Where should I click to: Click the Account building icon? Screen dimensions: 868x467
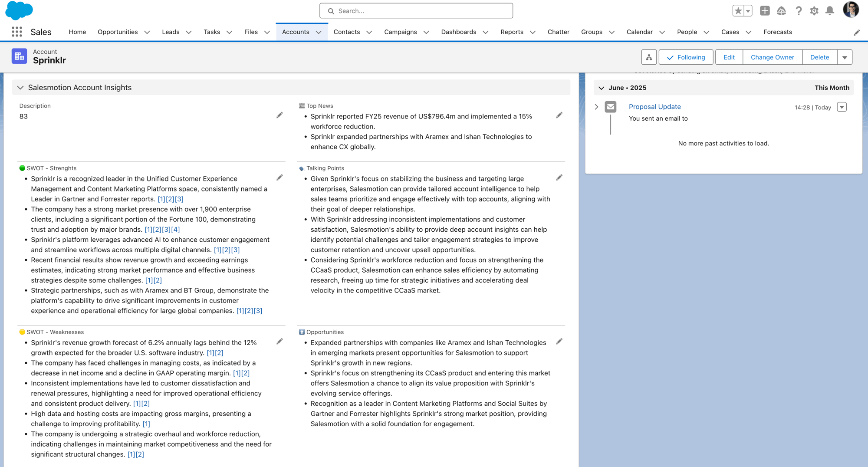coord(19,56)
